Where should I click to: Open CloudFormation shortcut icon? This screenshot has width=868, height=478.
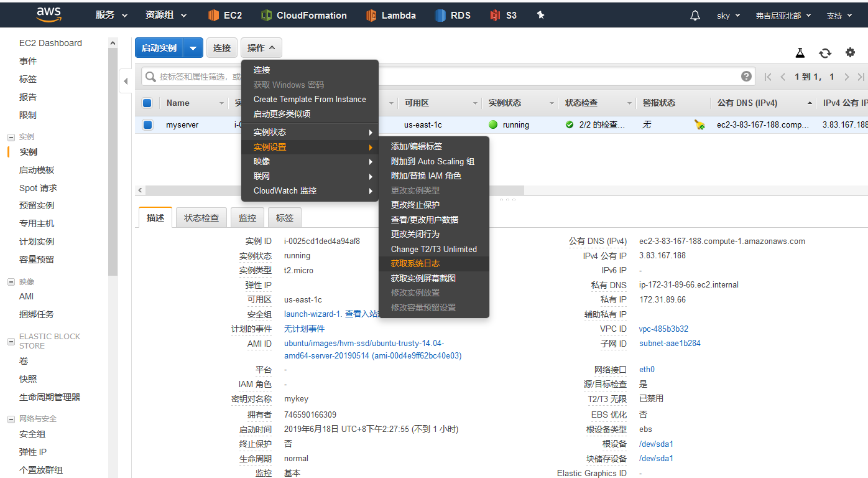[267, 16]
